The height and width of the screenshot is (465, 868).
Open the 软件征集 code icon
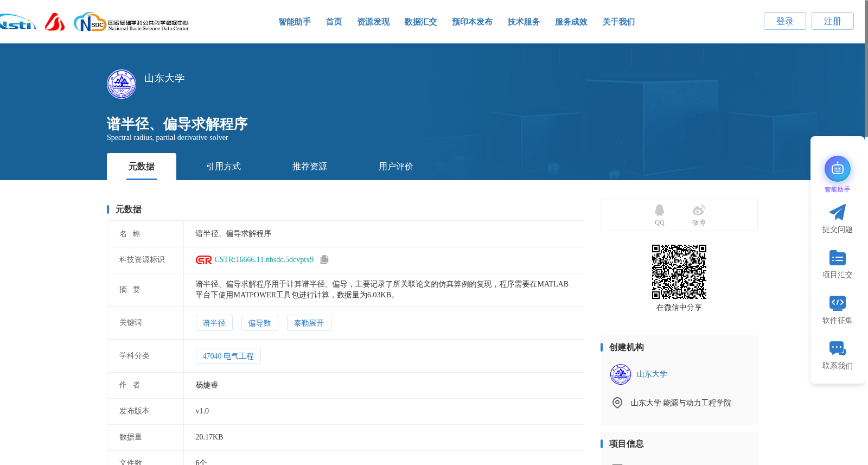coord(838,303)
